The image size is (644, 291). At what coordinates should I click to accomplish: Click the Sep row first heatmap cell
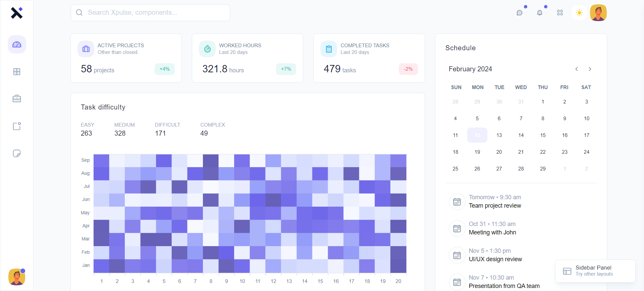[x=101, y=160]
